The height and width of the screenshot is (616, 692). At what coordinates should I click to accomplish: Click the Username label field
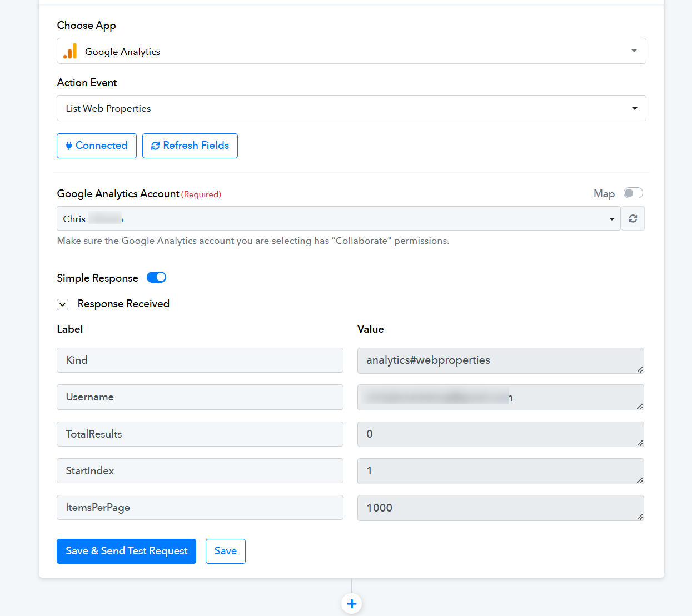pyautogui.click(x=200, y=397)
